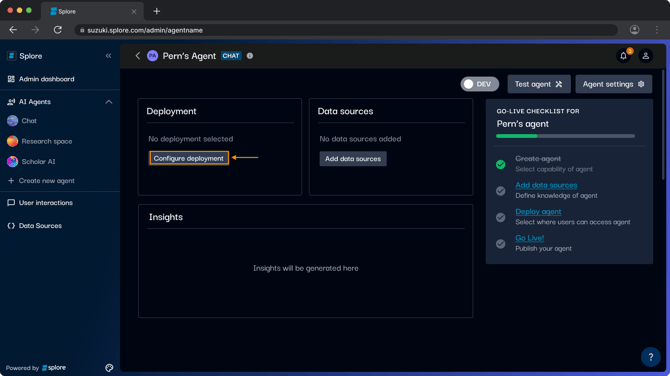Follow the Add data sources checklist link
The width and height of the screenshot is (670, 376).
[546, 185]
